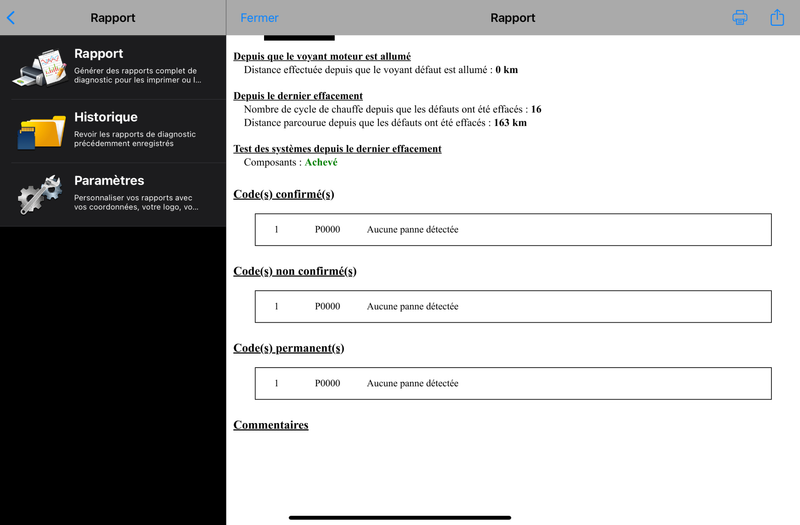Click the 'Commentaires' heading
The height and width of the screenshot is (525, 800).
pyautogui.click(x=271, y=425)
